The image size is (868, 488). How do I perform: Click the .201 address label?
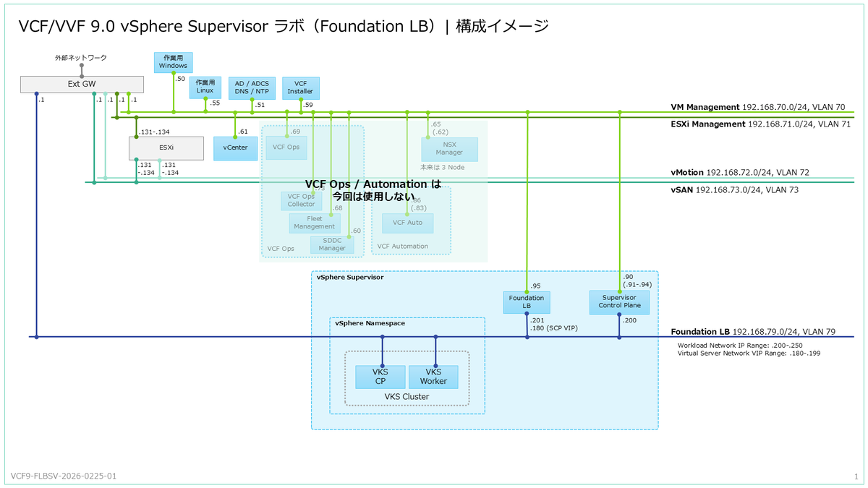coord(537,320)
